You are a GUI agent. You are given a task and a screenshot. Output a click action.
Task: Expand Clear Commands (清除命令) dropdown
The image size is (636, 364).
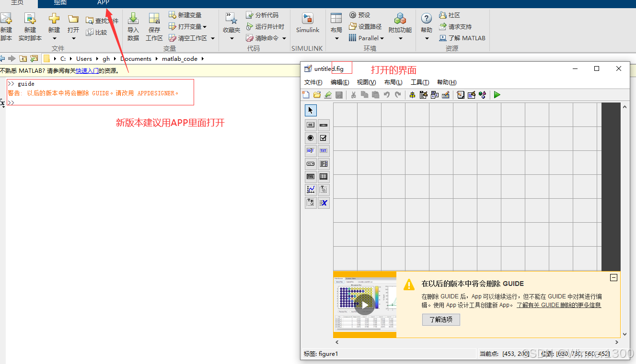tap(284, 38)
